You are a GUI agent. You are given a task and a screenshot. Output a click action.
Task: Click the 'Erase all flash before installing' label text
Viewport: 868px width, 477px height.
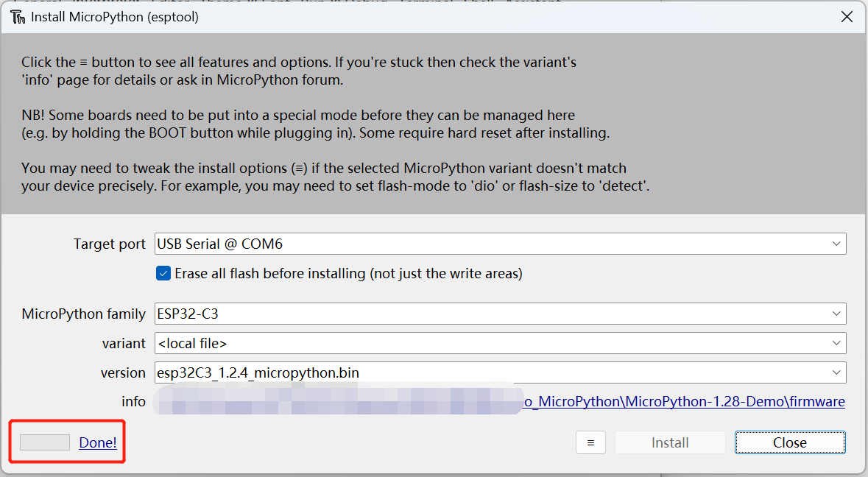click(x=349, y=273)
